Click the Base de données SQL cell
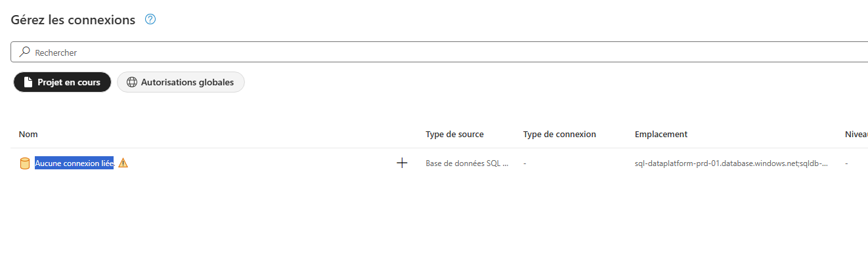The height and width of the screenshot is (275, 868). (467, 163)
